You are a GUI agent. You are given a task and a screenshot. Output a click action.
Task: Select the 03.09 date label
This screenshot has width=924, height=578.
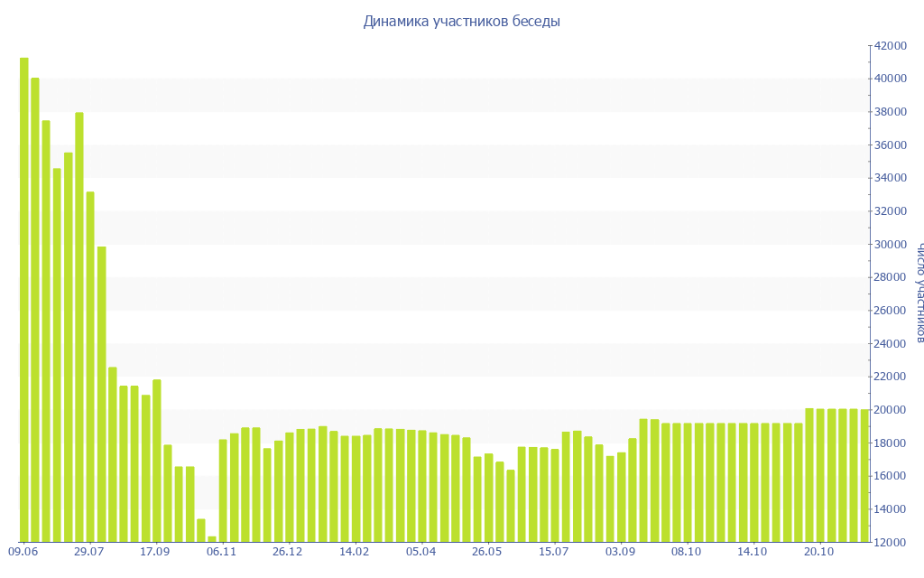tap(621, 551)
